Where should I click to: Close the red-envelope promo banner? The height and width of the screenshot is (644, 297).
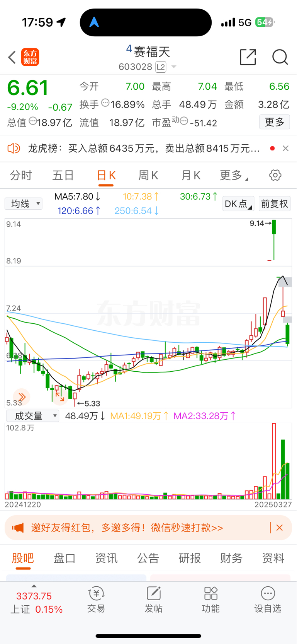280,528
